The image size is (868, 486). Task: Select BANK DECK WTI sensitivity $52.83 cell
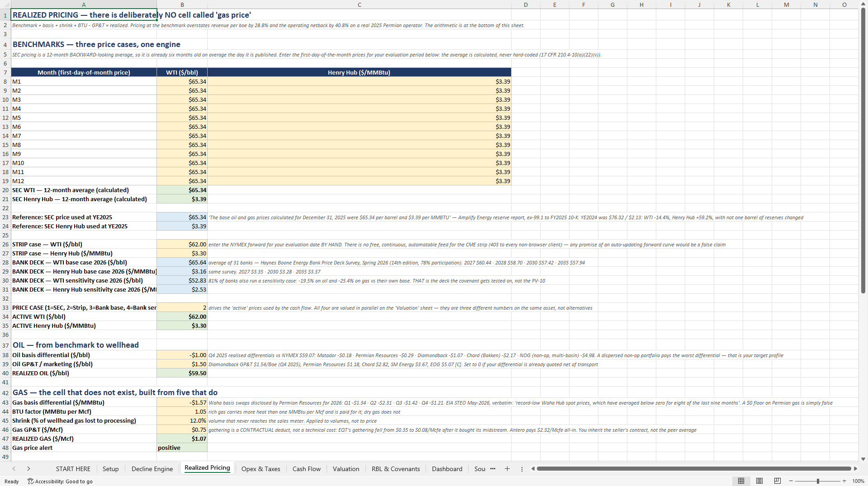coord(182,280)
